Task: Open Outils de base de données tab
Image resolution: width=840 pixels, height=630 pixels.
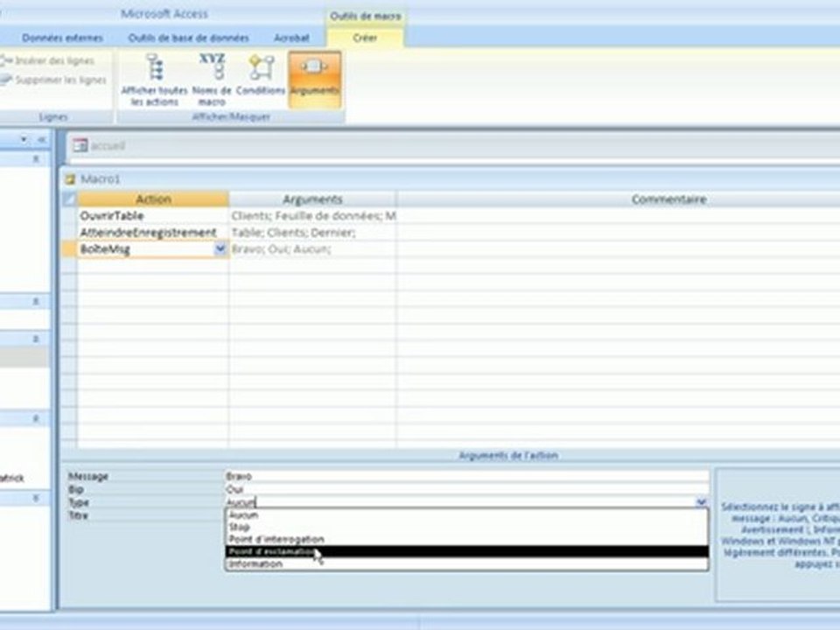Action: 189,38
